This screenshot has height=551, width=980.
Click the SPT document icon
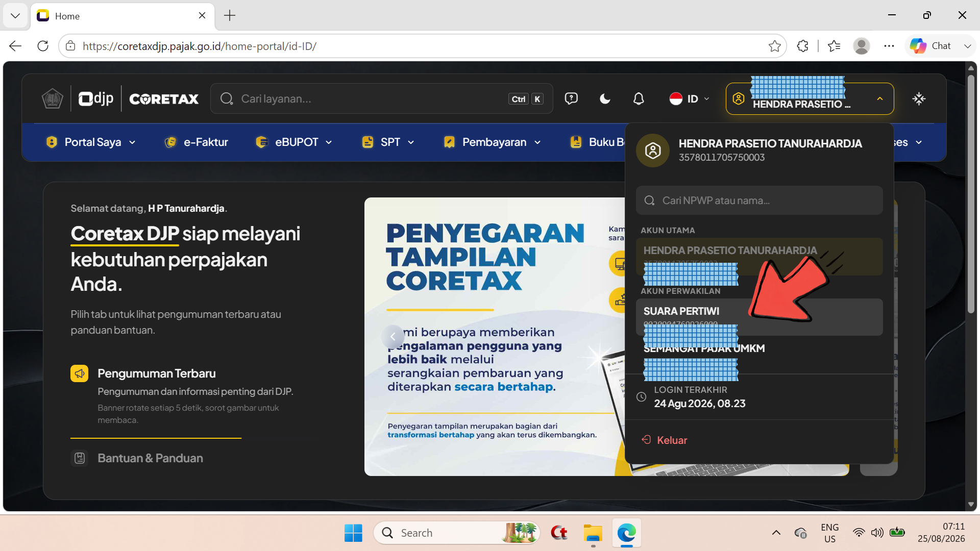[367, 142]
